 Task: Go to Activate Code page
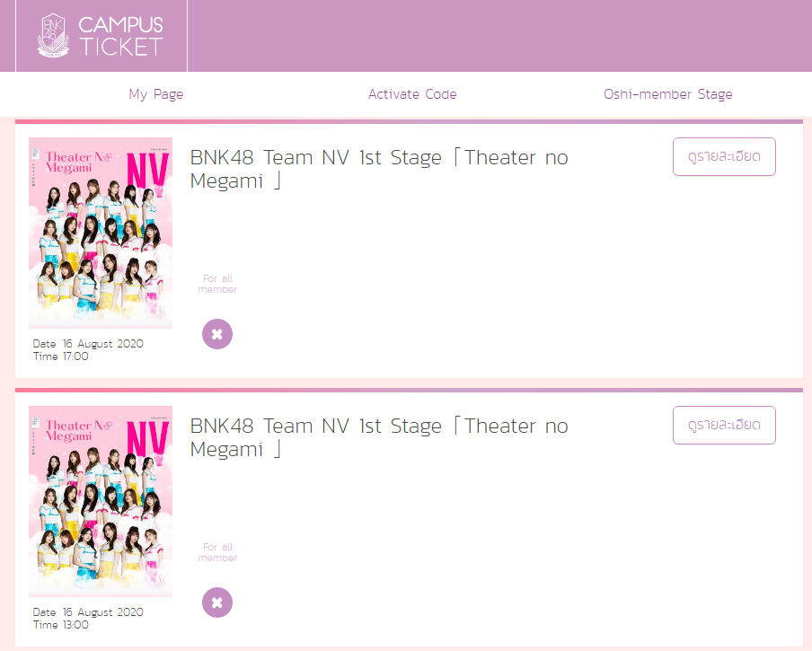click(412, 94)
